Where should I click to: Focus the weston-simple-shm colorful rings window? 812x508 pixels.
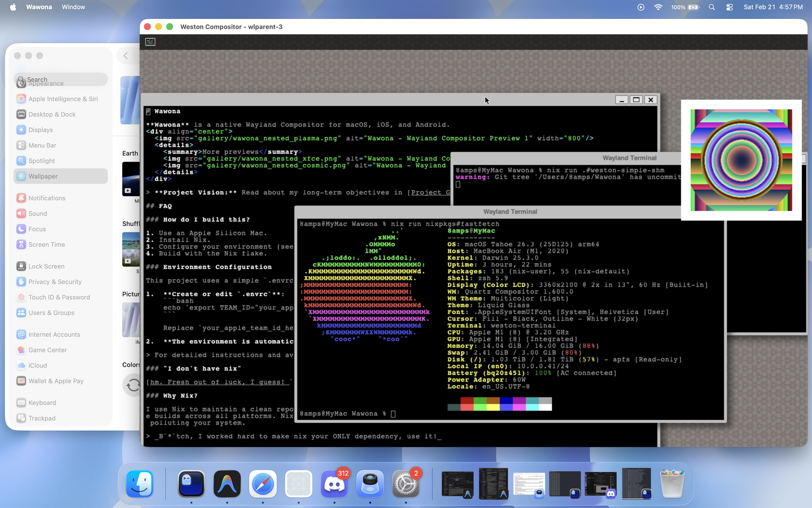point(741,160)
